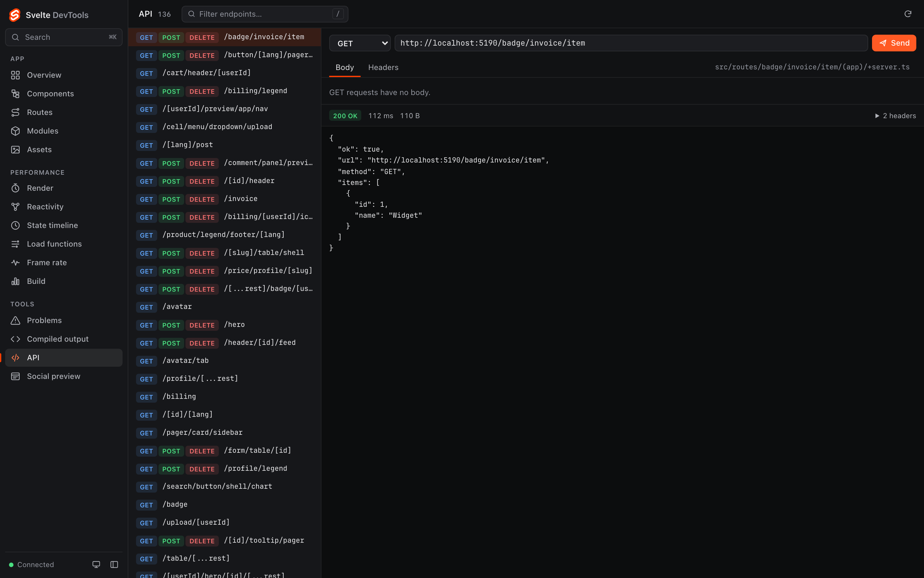Click the Svelte logo icon

pyautogui.click(x=15, y=15)
